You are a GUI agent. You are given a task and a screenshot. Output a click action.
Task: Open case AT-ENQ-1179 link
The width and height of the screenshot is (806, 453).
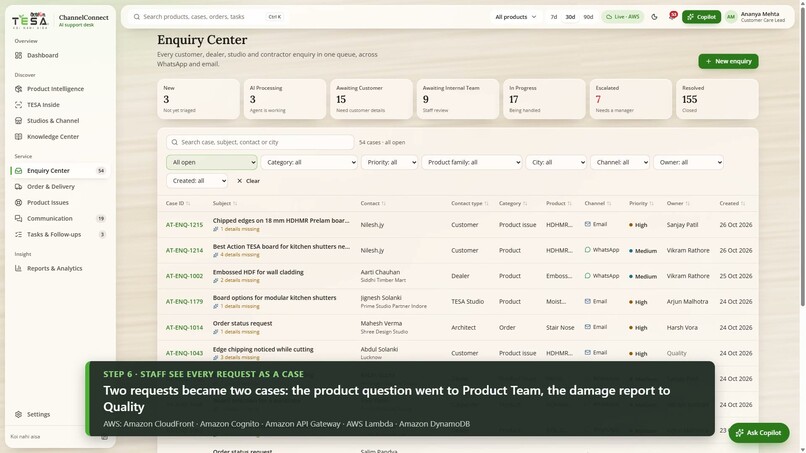coord(184,302)
